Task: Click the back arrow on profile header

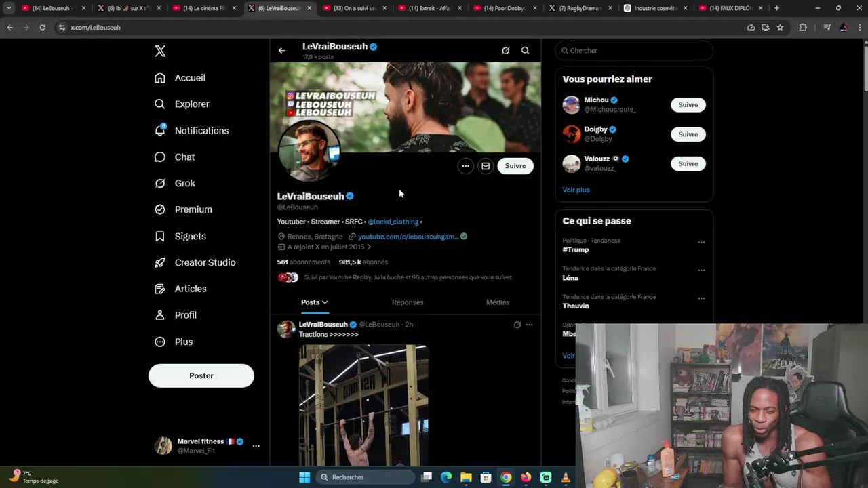Action: click(282, 51)
